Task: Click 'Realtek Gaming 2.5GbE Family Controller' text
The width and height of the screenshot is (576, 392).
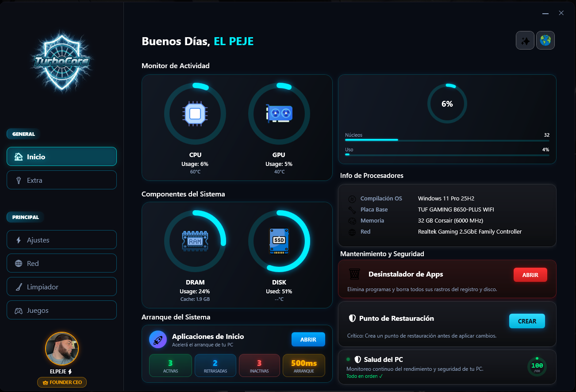Action: [470, 232]
